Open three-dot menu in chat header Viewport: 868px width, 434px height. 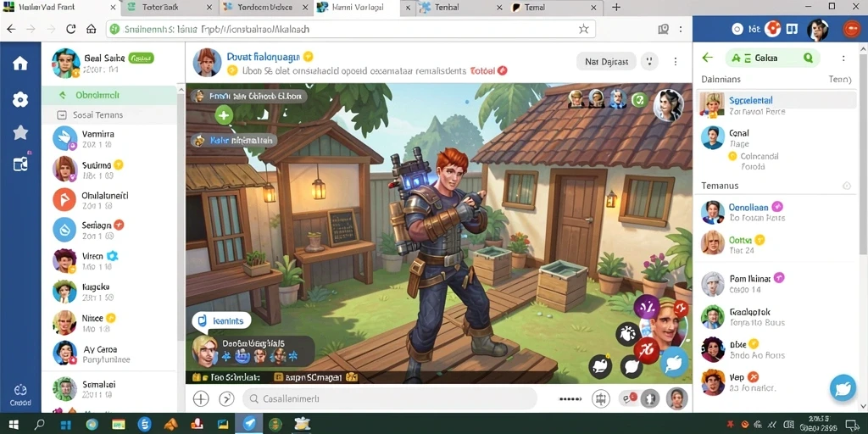675,61
